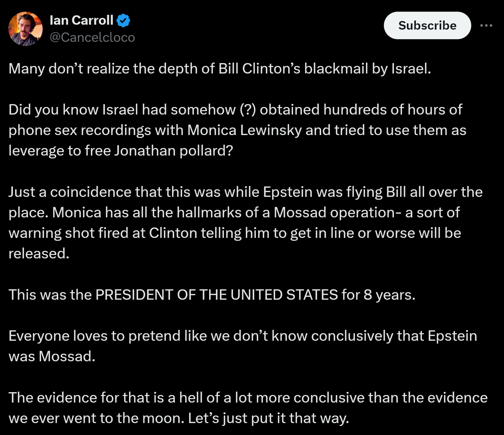
Task: Click the line "This was the PRESIDENT"
Action: [212, 295]
